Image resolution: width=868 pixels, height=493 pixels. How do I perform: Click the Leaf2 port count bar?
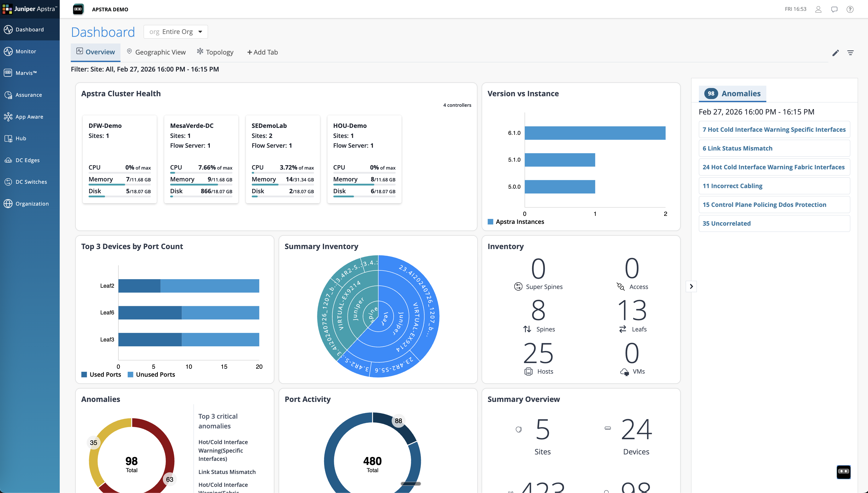tap(189, 286)
